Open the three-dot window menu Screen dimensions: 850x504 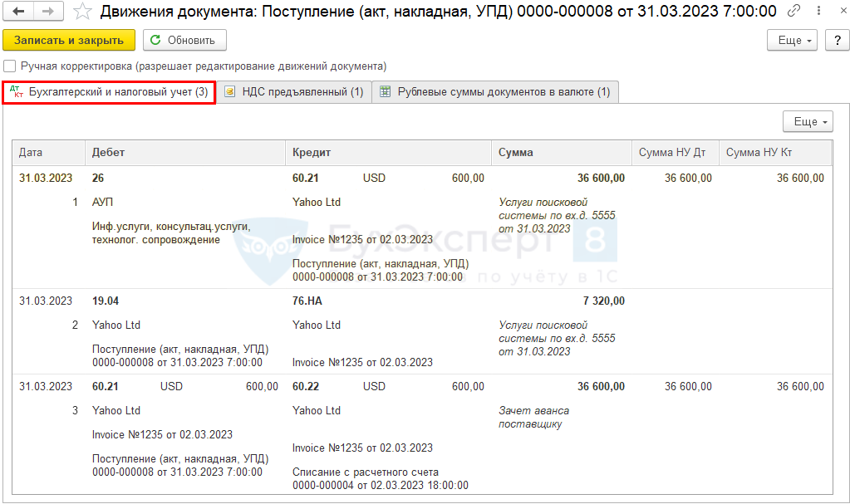click(x=818, y=11)
